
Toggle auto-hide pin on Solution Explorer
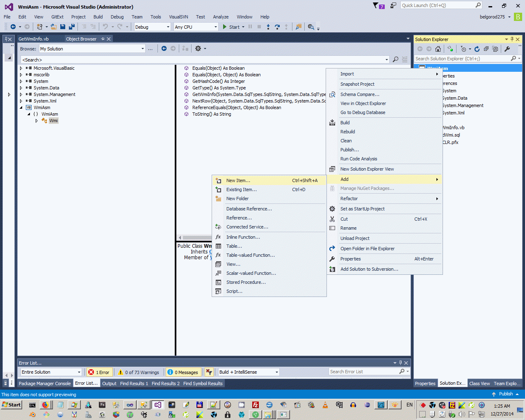(512, 39)
